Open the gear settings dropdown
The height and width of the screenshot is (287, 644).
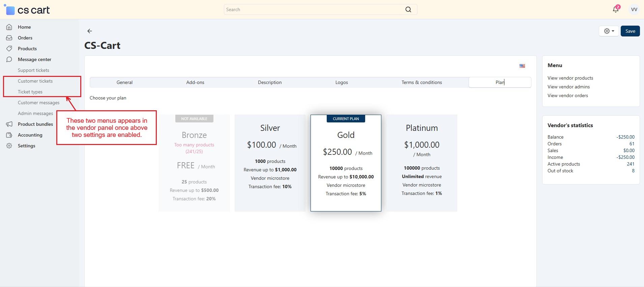point(609,31)
